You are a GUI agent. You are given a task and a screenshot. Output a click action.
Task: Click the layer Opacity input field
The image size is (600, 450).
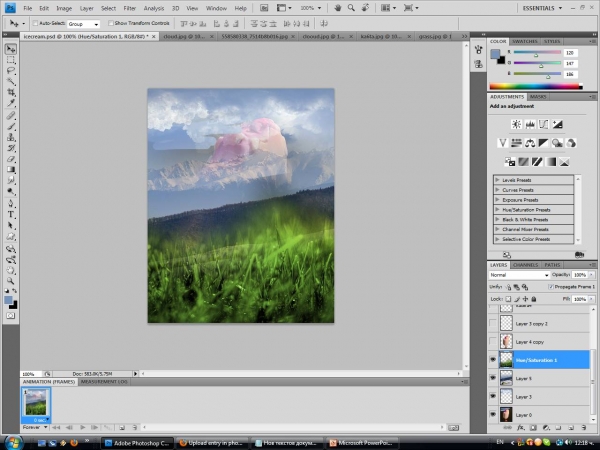coord(580,275)
